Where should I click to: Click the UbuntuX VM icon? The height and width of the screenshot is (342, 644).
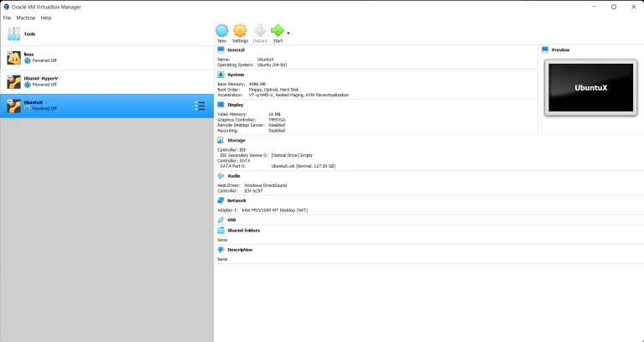tap(13, 106)
